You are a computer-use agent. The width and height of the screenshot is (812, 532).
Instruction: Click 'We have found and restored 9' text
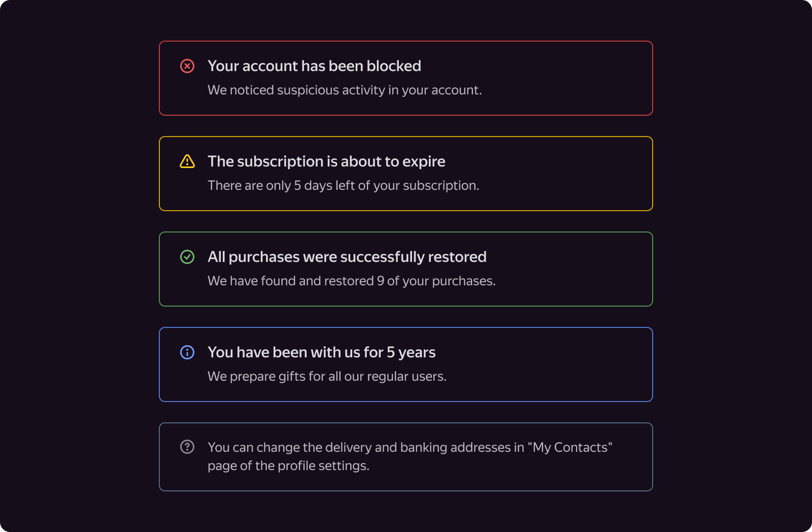point(352,281)
